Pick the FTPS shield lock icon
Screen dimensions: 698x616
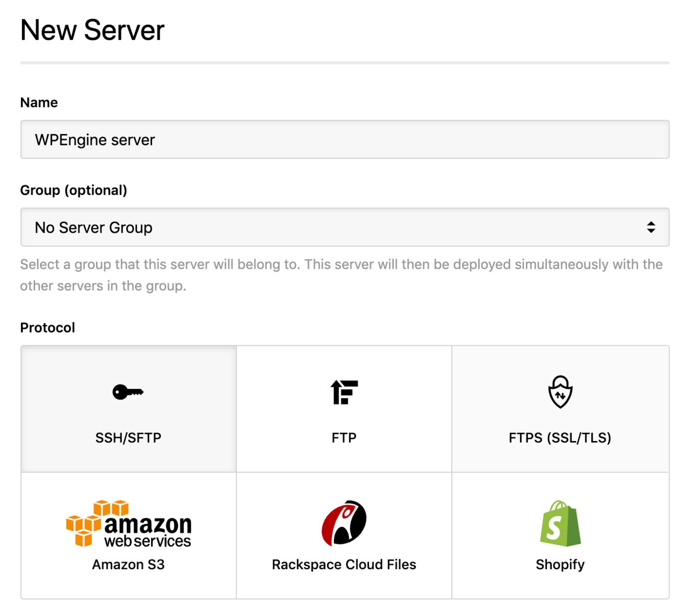coord(560,392)
